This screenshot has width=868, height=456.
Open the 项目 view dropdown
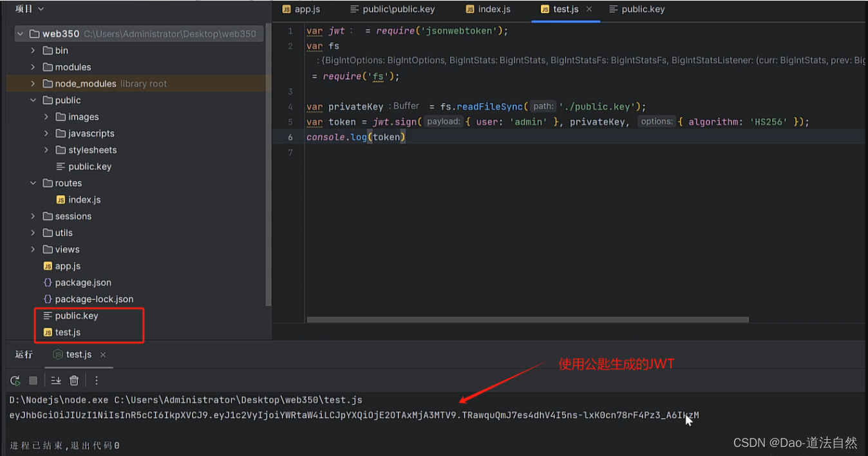[30, 9]
